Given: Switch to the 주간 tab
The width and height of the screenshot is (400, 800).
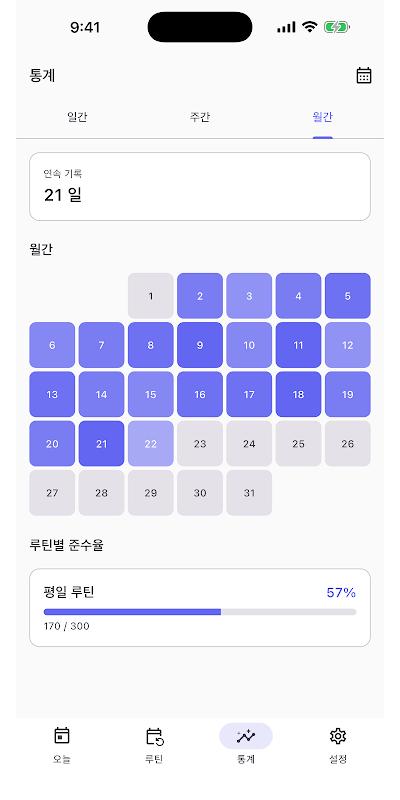Looking at the screenshot, I should click(x=200, y=117).
